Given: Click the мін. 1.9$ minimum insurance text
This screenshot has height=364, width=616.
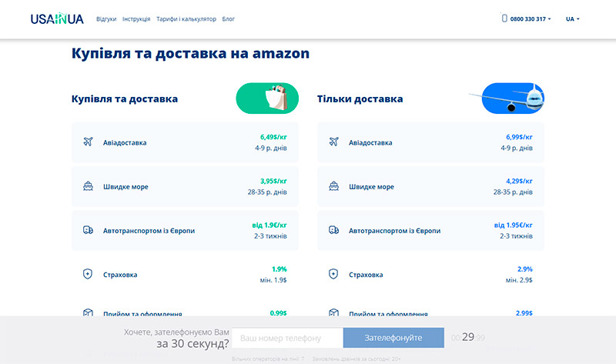Looking at the screenshot, I should pyautogui.click(x=273, y=280).
